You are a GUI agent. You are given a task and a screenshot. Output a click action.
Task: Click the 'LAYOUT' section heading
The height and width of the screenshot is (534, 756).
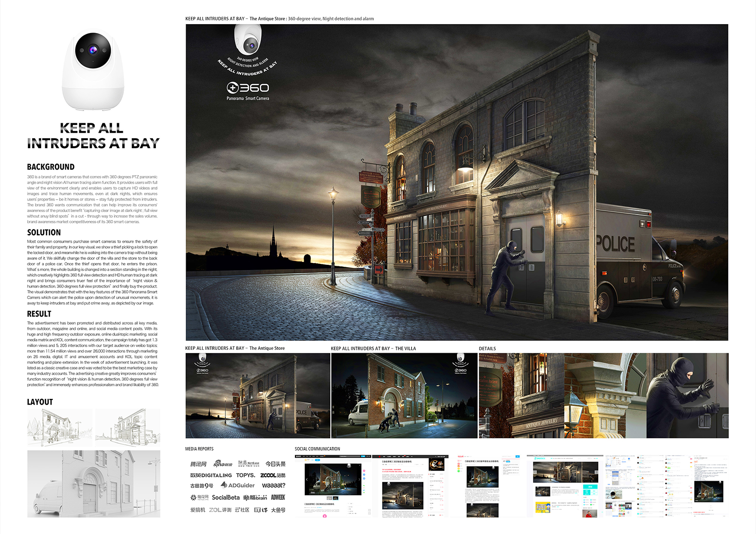[40, 402]
